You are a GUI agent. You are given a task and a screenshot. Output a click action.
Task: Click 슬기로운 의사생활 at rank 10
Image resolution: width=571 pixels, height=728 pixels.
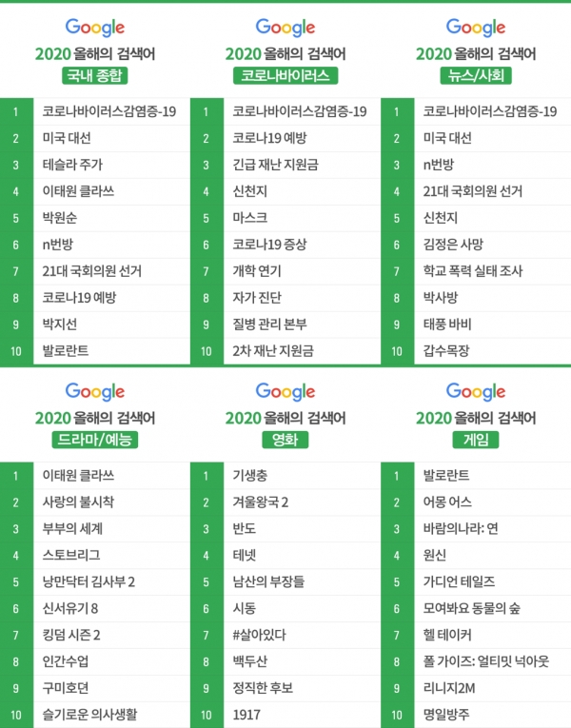pyautogui.click(x=89, y=715)
